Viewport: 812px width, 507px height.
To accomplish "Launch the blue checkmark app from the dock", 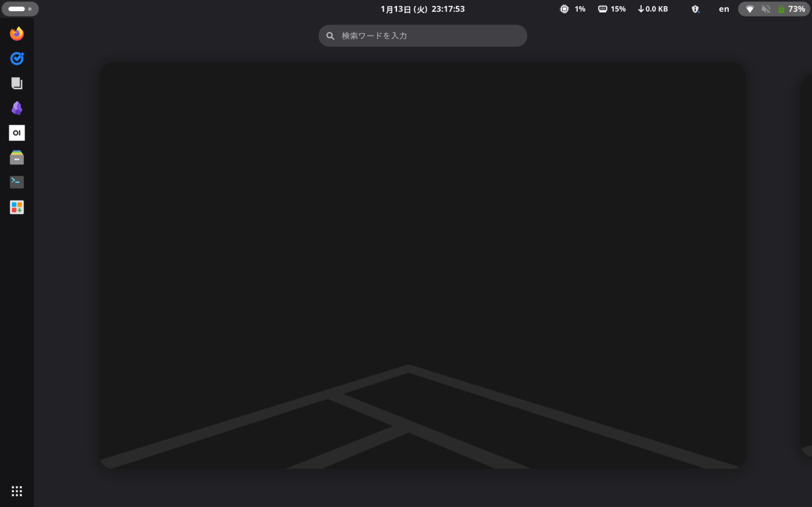I will 17,58.
